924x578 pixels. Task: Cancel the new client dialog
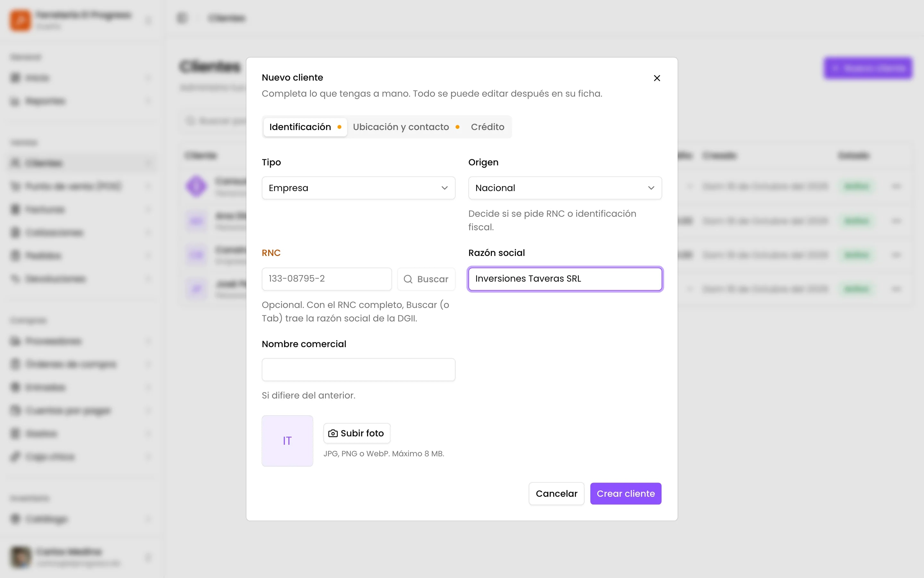[x=556, y=494]
